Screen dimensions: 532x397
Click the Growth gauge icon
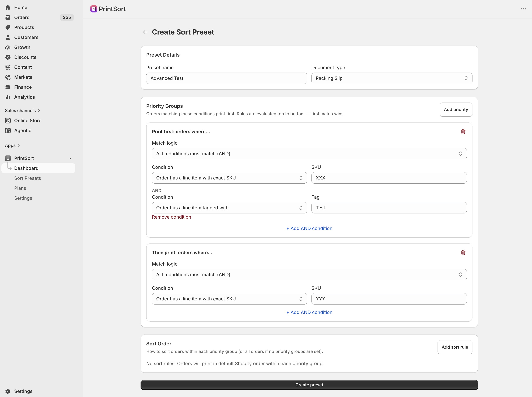tap(8, 47)
